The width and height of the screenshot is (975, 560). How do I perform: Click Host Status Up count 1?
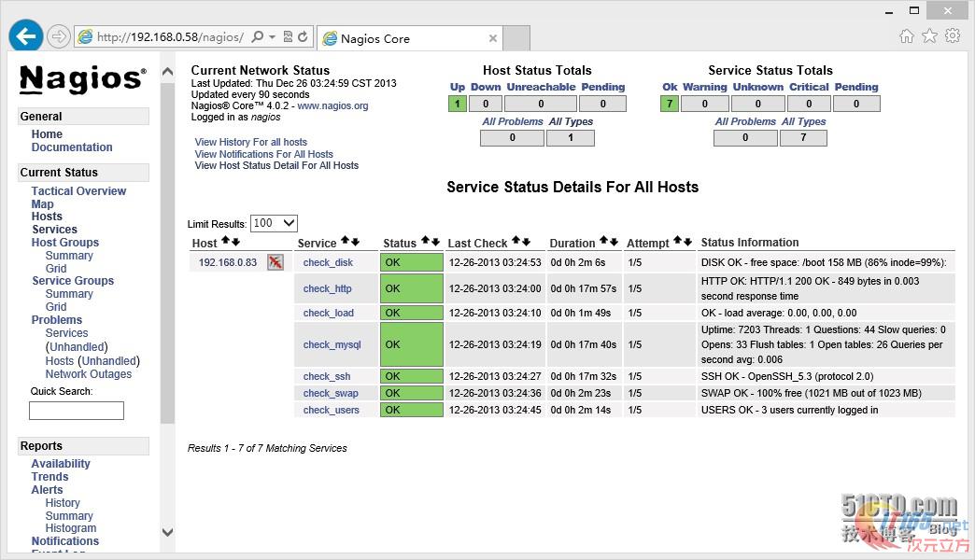pyautogui.click(x=458, y=104)
